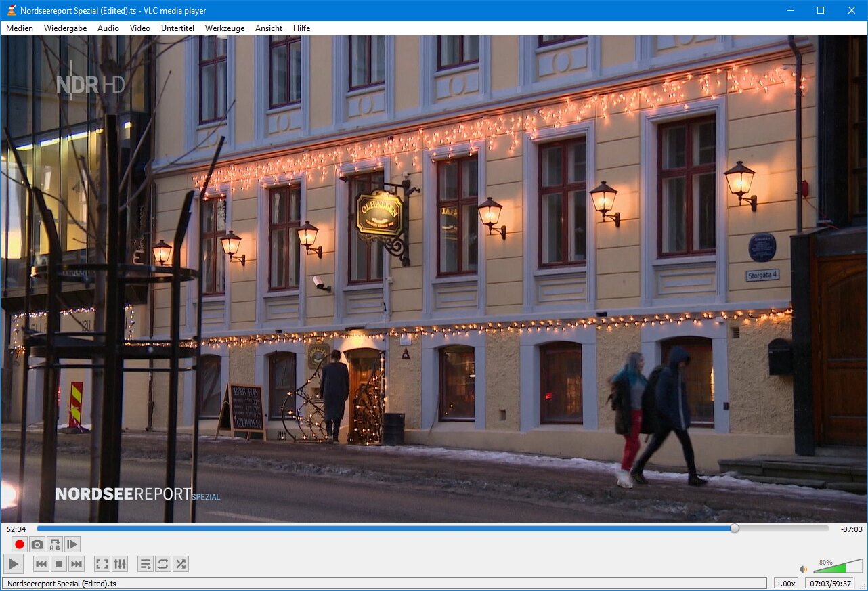The width and height of the screenshot is (868, 591).
Task: Toggle playlist repeat loop mode
Action: click(162, 564)
